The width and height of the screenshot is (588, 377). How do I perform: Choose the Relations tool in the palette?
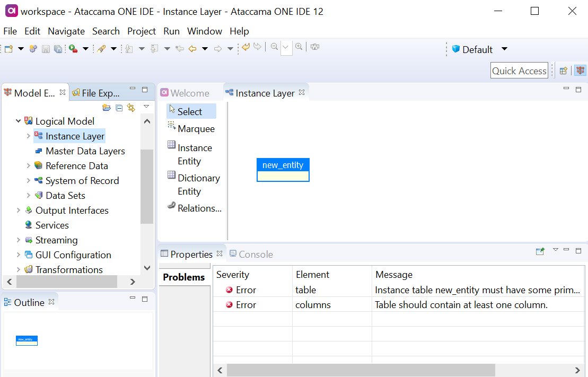pos(198,208)
